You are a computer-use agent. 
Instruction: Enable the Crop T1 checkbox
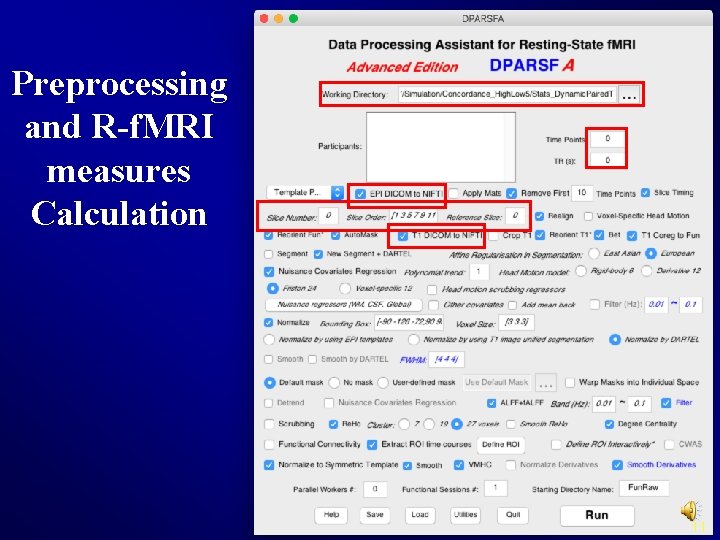point(494,236)
